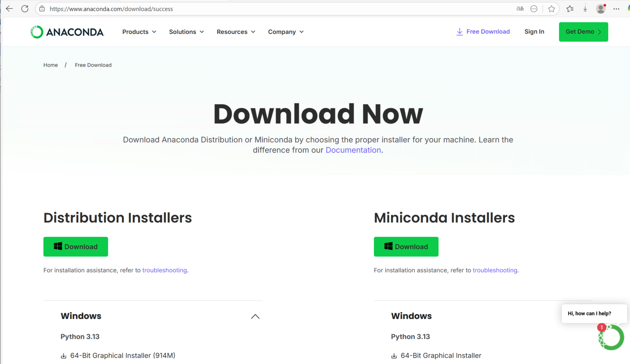Expand the Company menu
Viewport: 630px width, 364px height.
286,32
